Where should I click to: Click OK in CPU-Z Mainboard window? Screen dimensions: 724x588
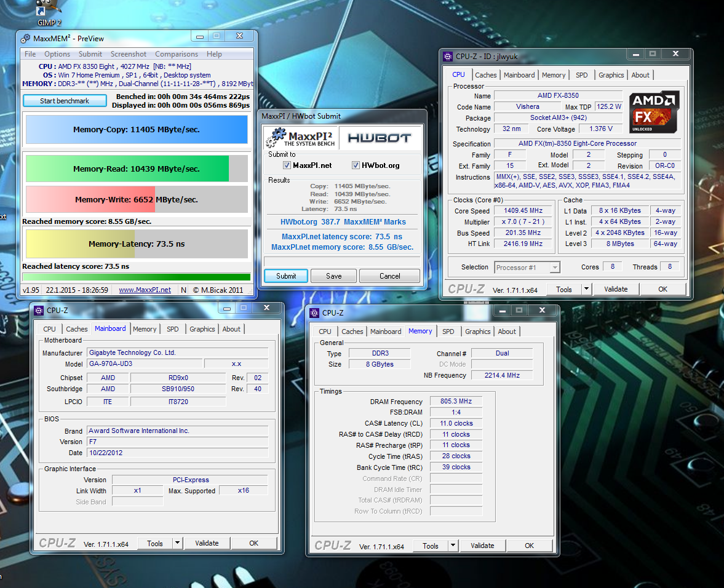254,543
